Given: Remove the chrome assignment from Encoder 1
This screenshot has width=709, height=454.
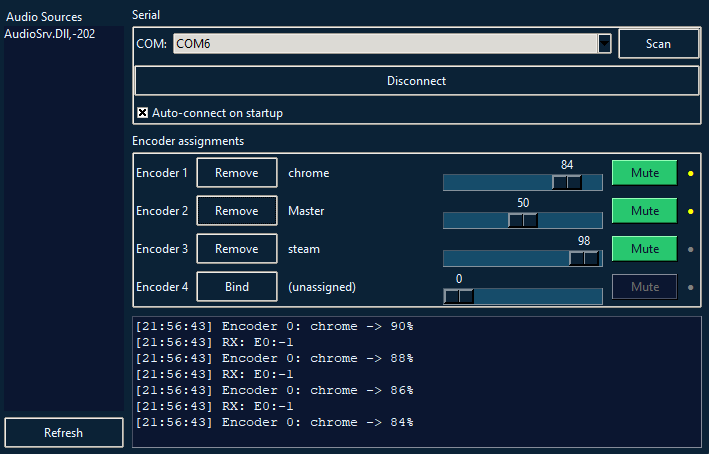Looking at the screenshot, I should (236, 173).
